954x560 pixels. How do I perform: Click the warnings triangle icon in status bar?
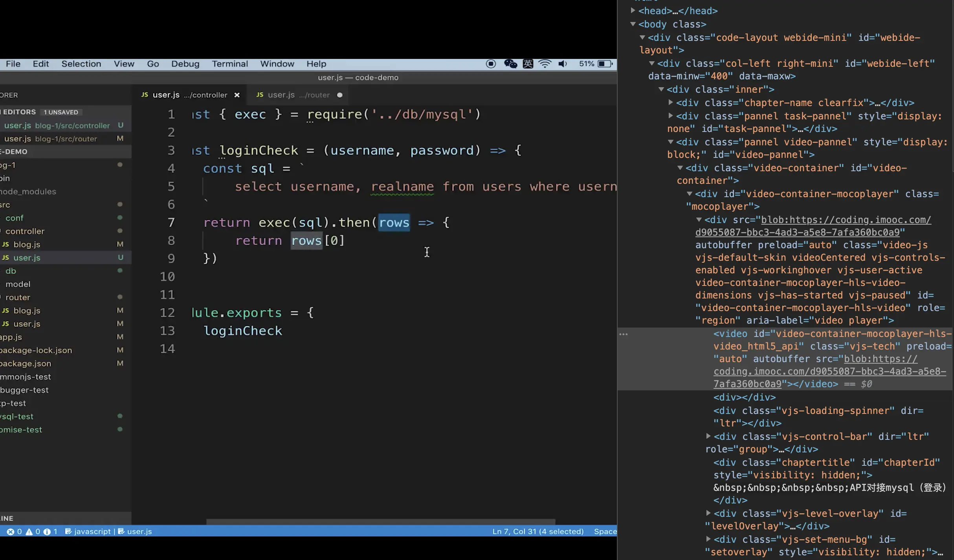click(x=29, y=531)
